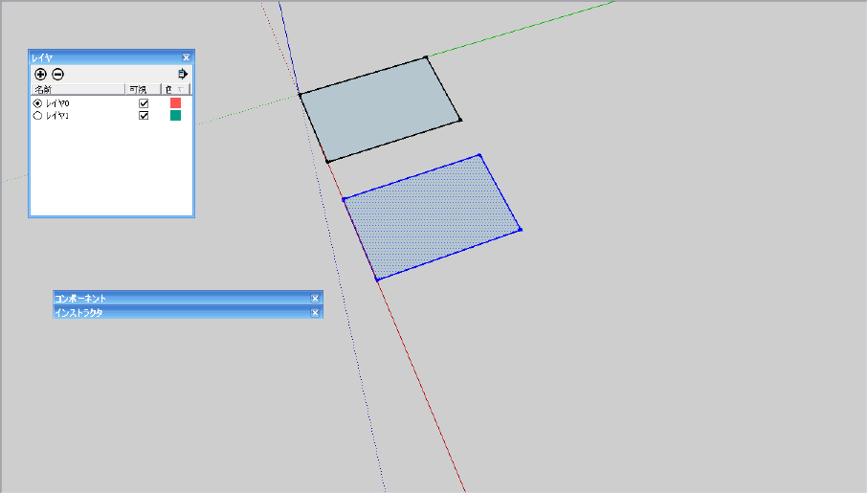This screenshot has height=494, width=868.
Task: Toggle visibility checkbox for レイヤ1
Action: tap(144, 116)
